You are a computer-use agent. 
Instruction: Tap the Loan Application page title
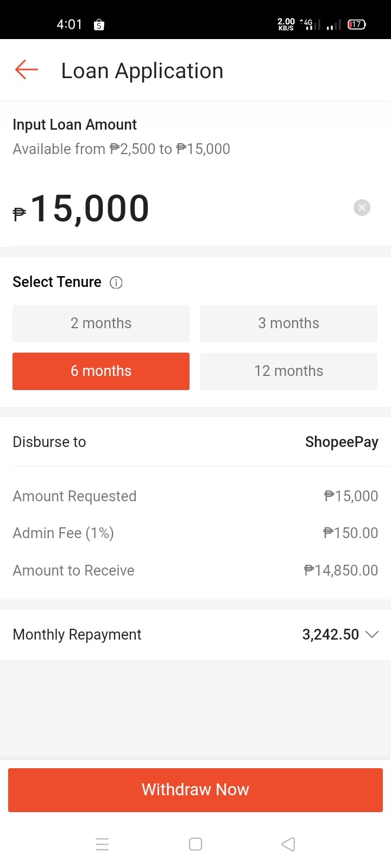[142, 71]
